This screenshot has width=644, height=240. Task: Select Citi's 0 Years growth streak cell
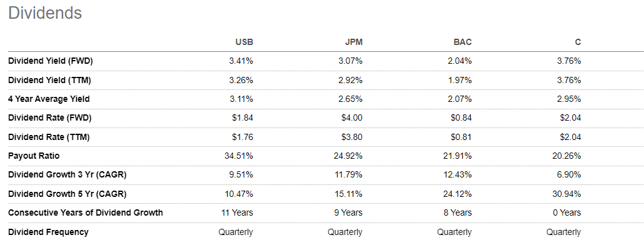[567, 212]
